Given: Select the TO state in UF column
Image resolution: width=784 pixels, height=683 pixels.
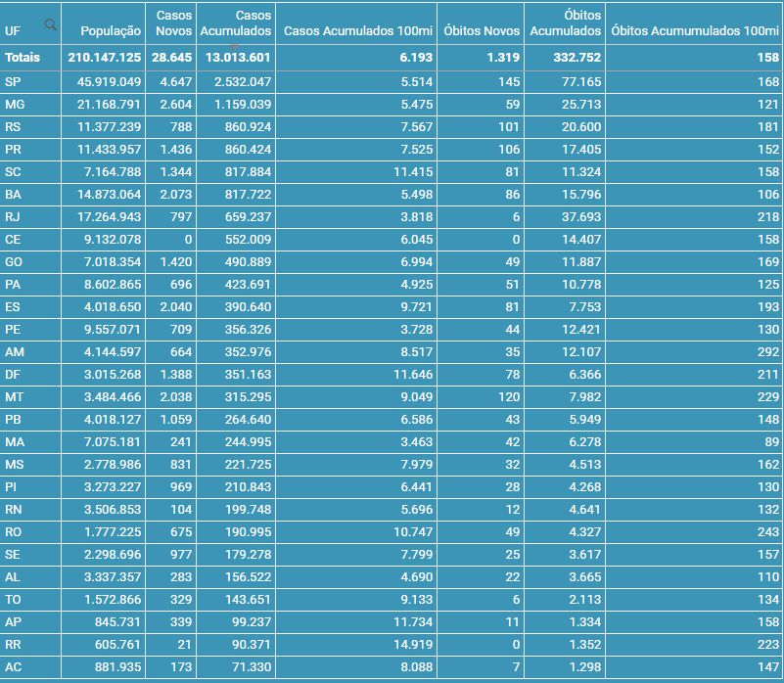Looking at the screenshot, I should pos(14,600).
